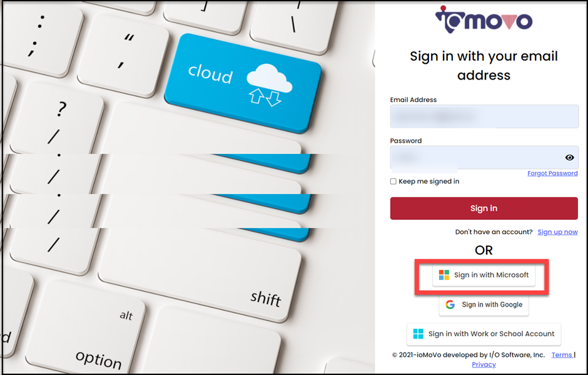
Task: Choose Sign in with Microsoft
Action: [484, 275]
